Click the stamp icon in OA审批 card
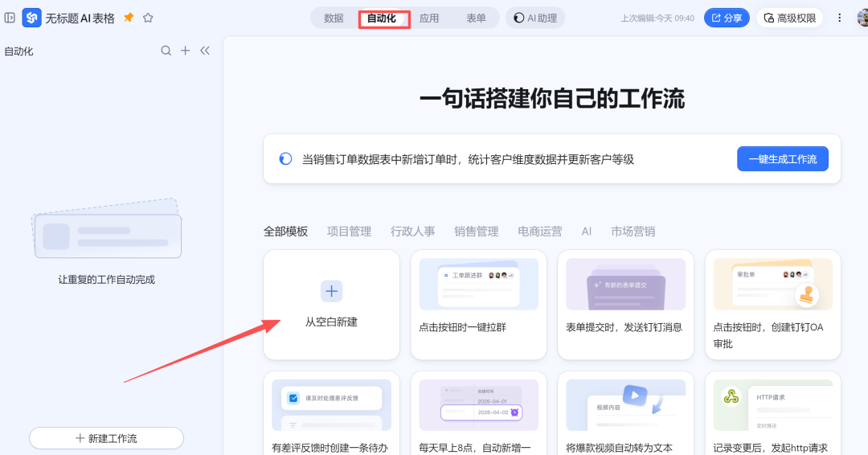This screenshot has width=868, height=455. (807, 294)
